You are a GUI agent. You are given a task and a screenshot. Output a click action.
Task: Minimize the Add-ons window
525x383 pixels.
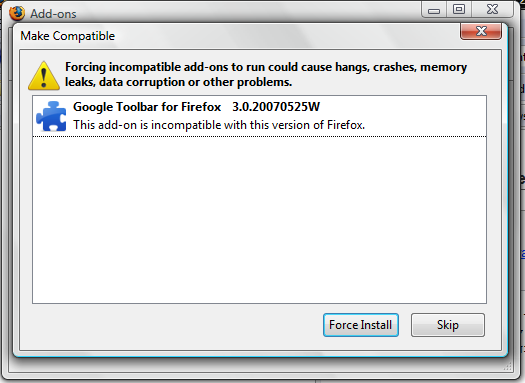point(434,9)
